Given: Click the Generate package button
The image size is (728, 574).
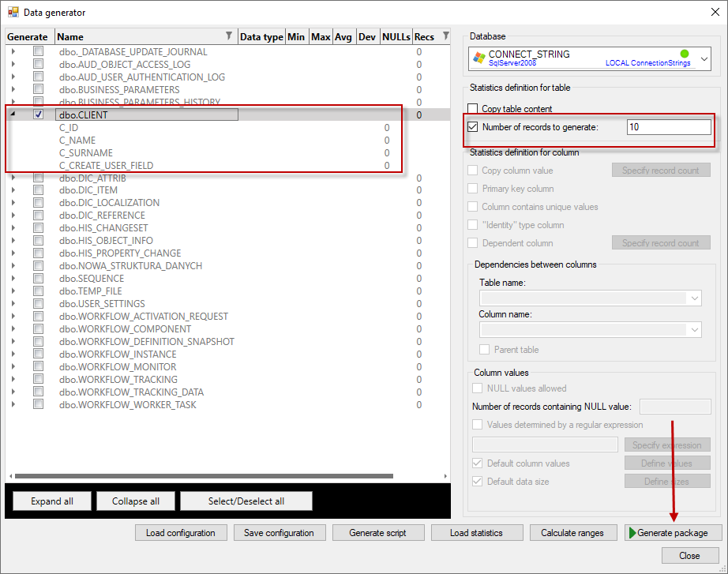Looking at the screenshot, I should (x=673, y=533).
